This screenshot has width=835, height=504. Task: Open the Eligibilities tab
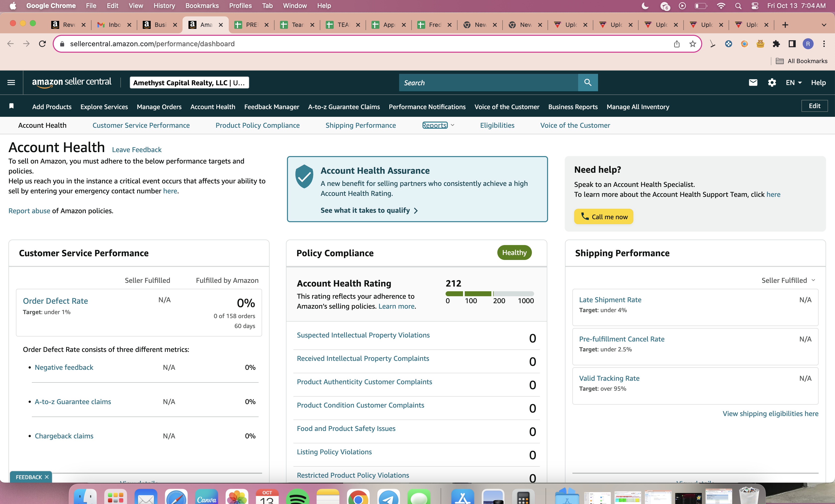497,125
